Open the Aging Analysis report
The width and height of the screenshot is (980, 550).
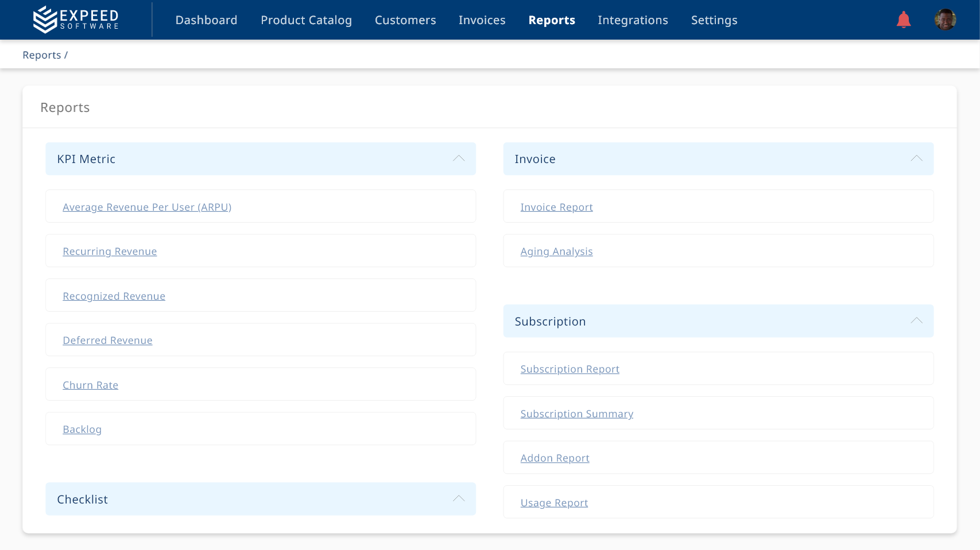[556, 251]
